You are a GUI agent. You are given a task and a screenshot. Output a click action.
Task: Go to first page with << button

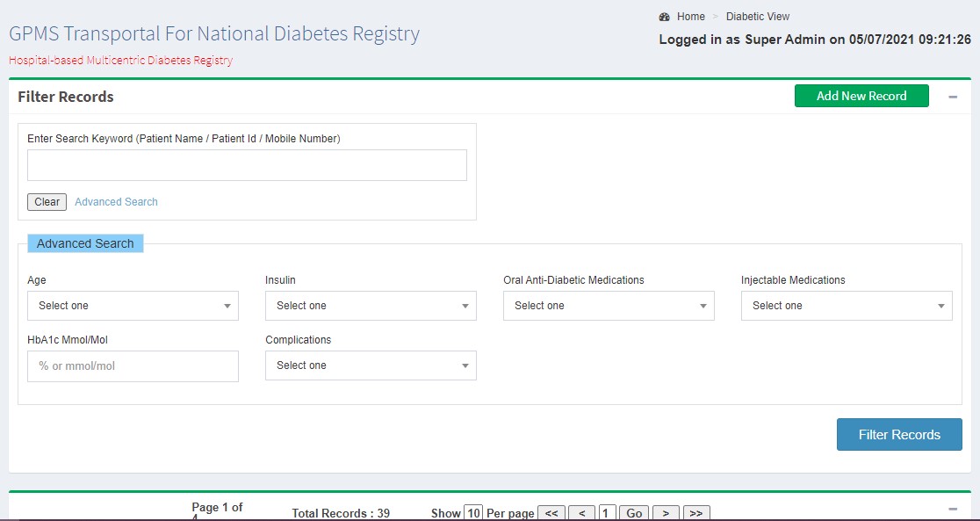pos(551,513)
